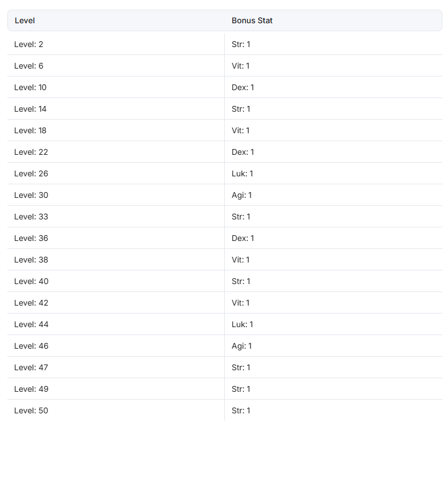Click Agi: 1 in Level 46 row
Screen dimensions: 448x491
tap(241, 346)
